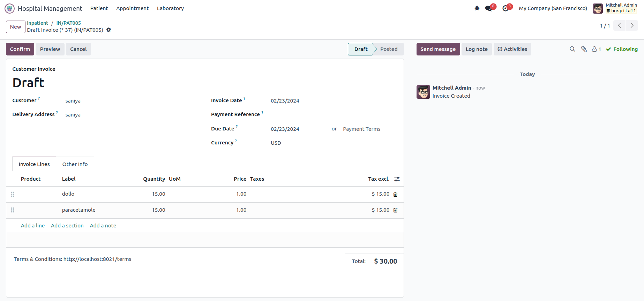Open the Laboratory menu
This screenshot has height=301, width=644.
pyautogui.click(x=170, y=8)
